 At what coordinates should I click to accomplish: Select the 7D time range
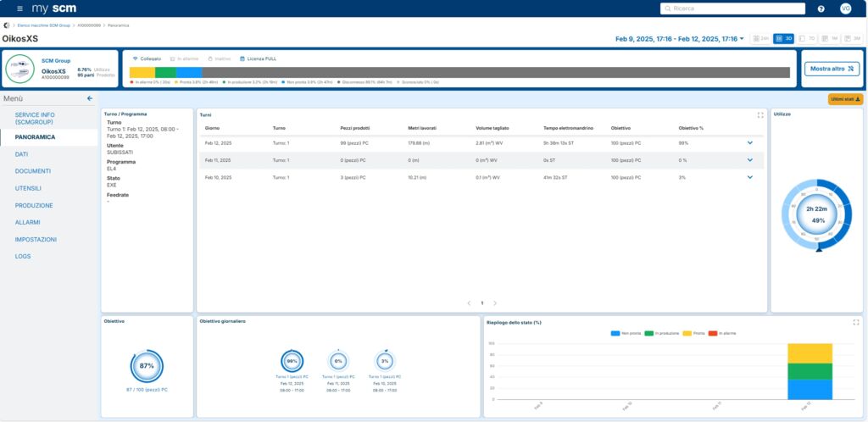point(807,39)
